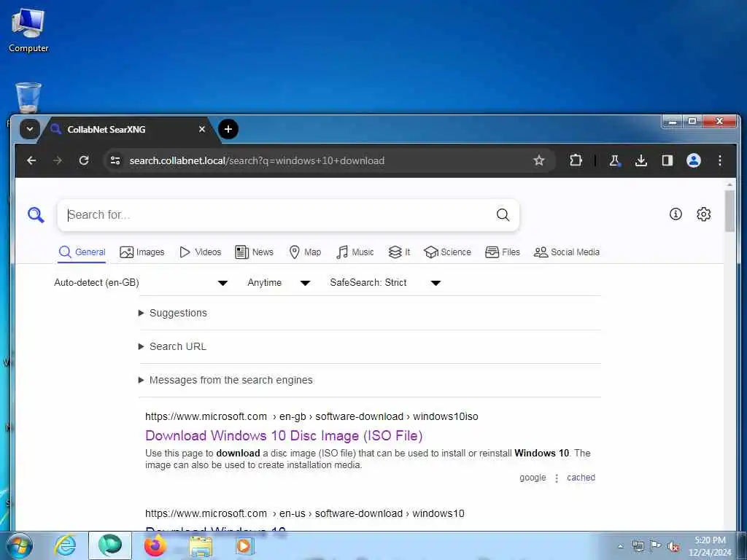Click the muted volume tray icon
This screenshot has height=560, width=747.
pyautogui.click(x=673, y=547)
